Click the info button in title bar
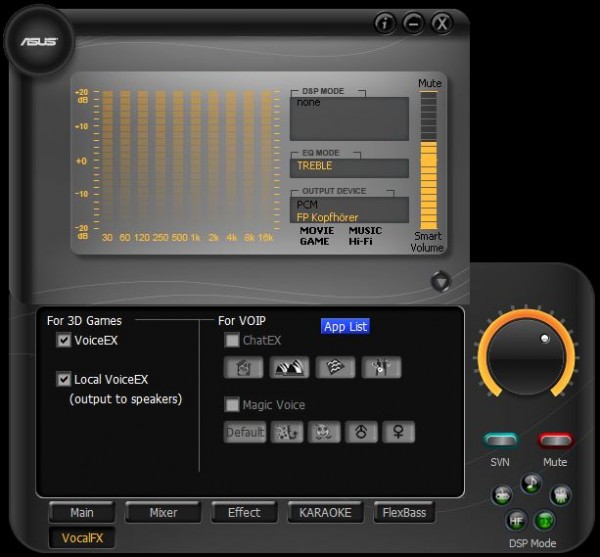600x557 pixels. [385, 22]
